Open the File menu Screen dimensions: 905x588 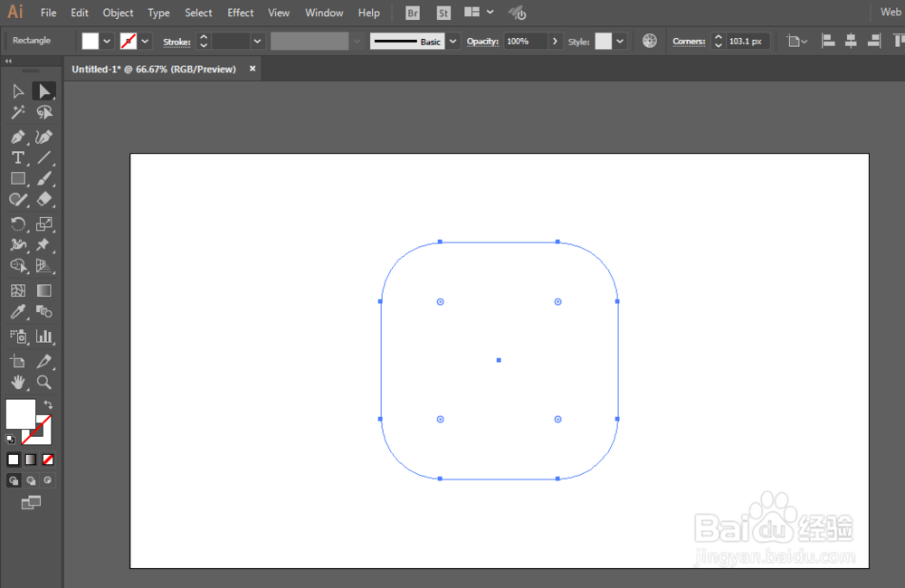click(49, 13)
